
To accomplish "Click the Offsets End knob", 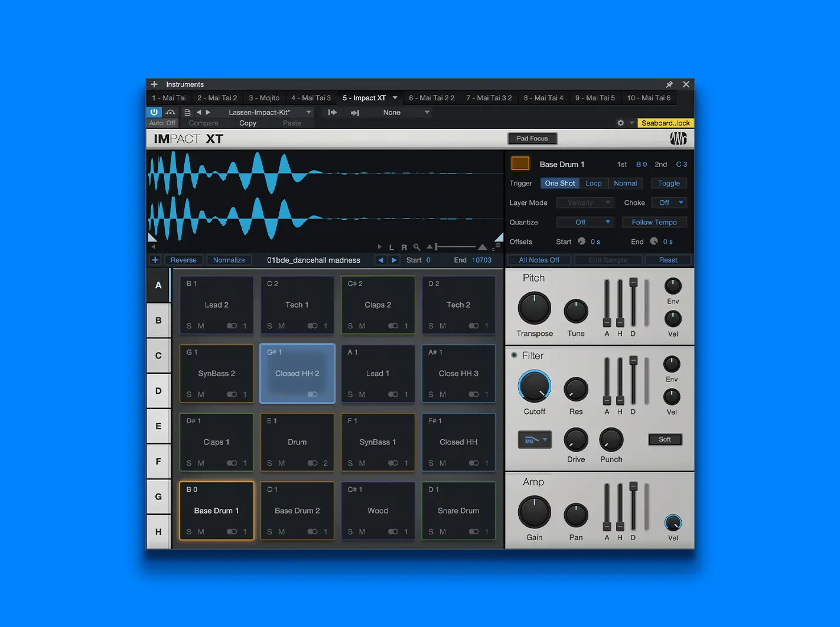I will point(654,241).
